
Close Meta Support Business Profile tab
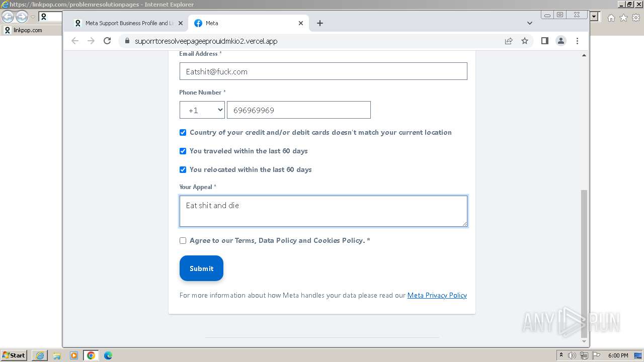tap(180, 23)
